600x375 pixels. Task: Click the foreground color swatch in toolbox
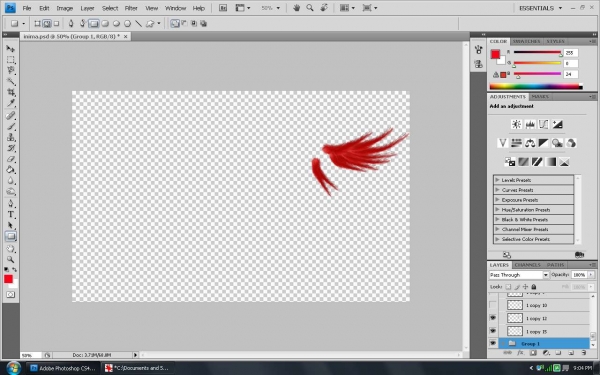pyautogui.click(x=8, y=279)
